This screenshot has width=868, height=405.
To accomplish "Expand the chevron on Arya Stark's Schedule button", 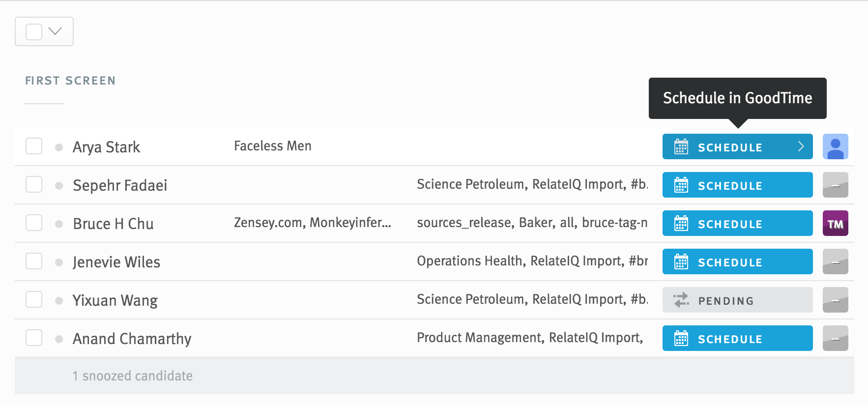I will tap(801, 146).
